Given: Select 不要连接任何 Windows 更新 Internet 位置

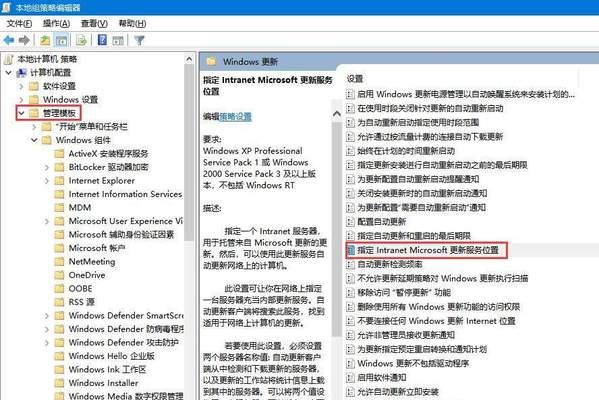Looking at the screenshot, I should (x=436, y=321).
